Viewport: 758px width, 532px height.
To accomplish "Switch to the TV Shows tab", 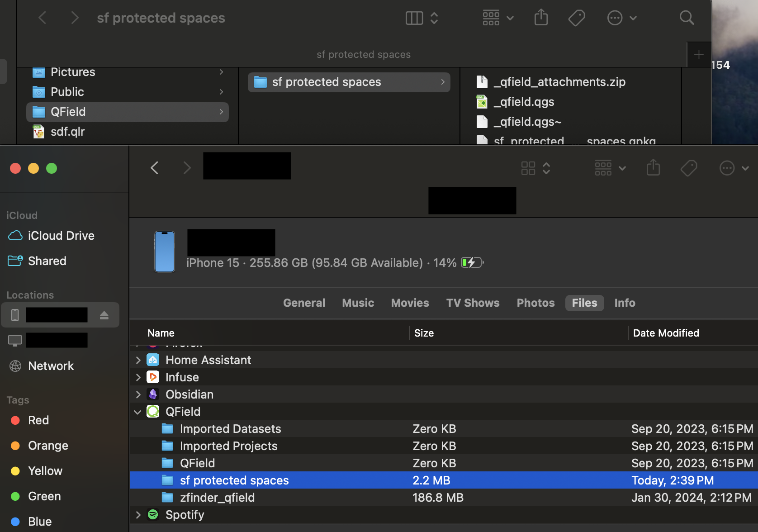I will tap(473, 303).
